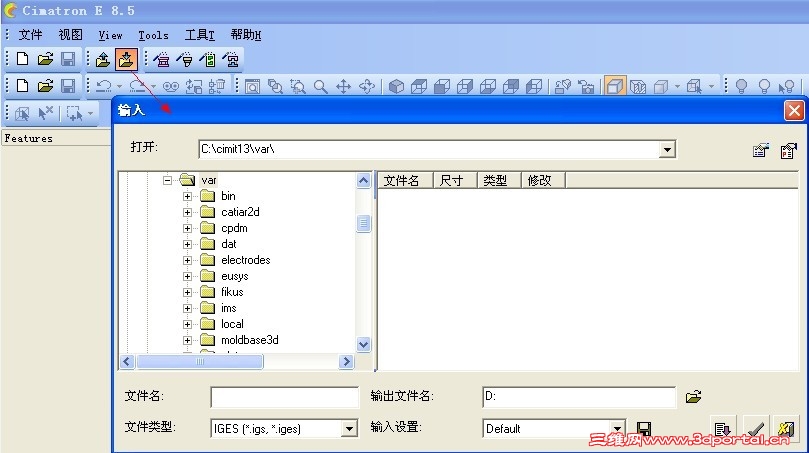Click the Export file icon
The width and height of the screenshot is (809, 453).
[x=103, y=60]
